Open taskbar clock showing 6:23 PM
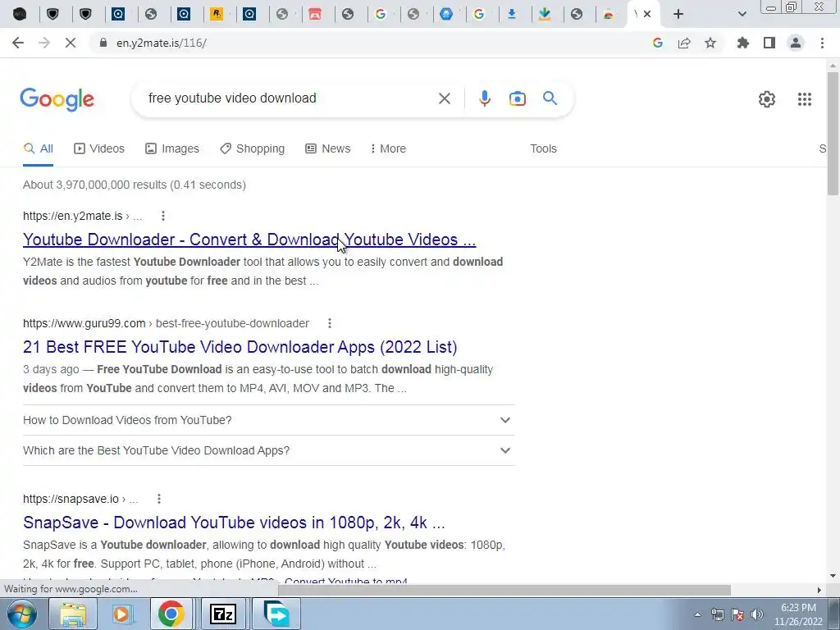 [x=798, y=614]
